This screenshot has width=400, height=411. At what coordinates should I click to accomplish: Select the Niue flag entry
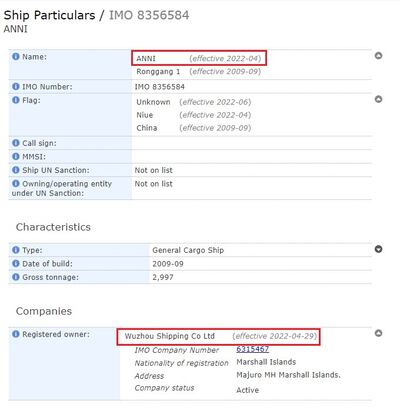(145, 115)
